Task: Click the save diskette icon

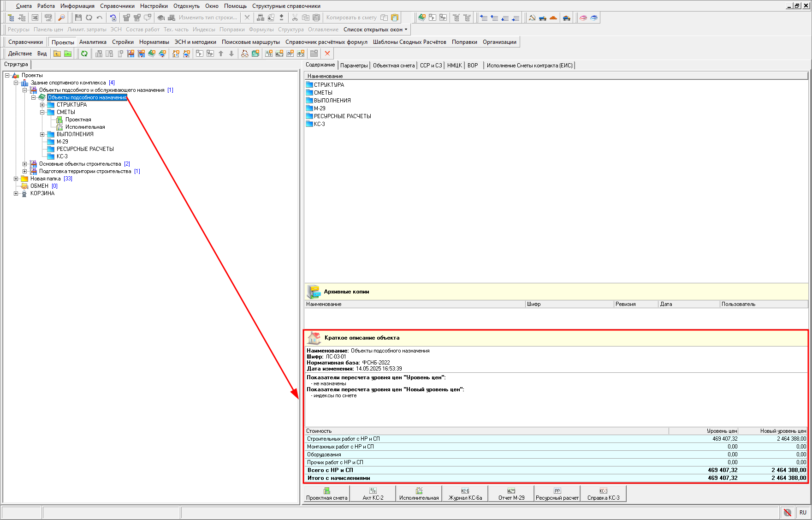Action: click(78, 18)
